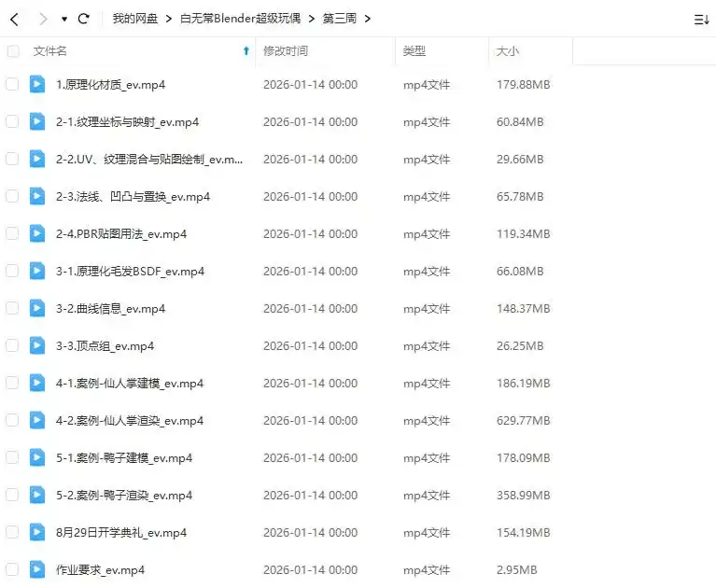Click mp4文件 type in the 3-3.顶点组 row
This screenshot has width=716, height=588.
coord(427,346)
